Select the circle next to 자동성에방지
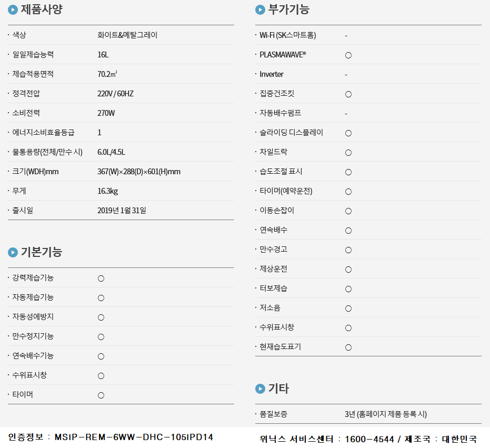490x448 pixels. pos(101,317)
